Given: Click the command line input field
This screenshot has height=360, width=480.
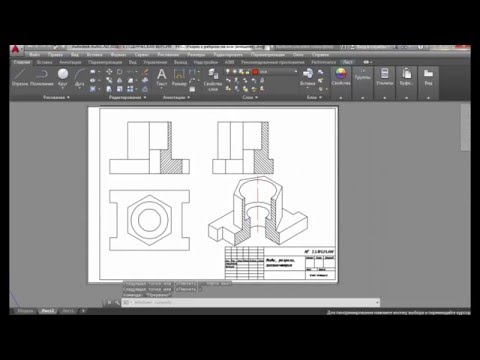Looking at the screenshot, I should 251,302.
